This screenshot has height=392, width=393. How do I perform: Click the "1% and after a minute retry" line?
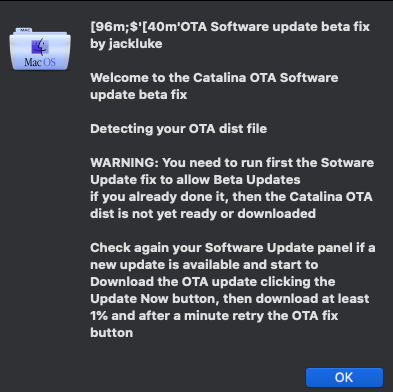point(214,316)
